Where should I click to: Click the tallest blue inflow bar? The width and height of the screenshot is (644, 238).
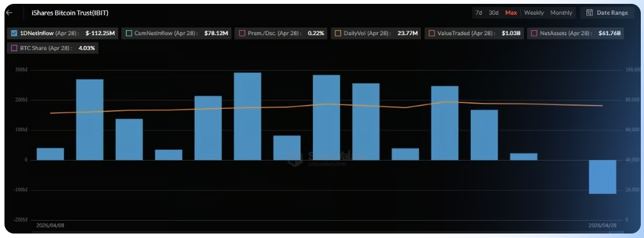click(x=247, y=116)
